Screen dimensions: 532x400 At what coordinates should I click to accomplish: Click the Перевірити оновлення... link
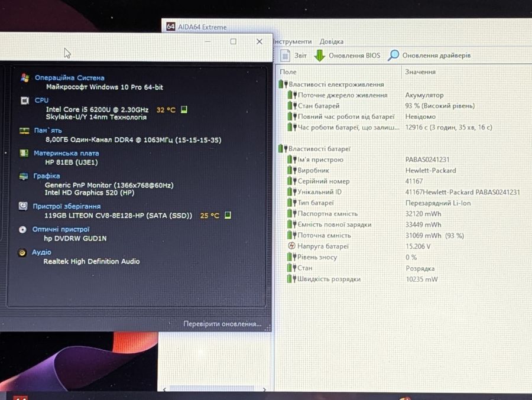(x=222, y=324)
